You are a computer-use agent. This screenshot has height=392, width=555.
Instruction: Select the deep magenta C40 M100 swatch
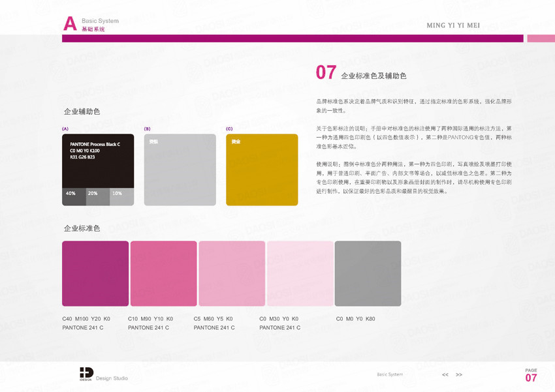click(95, 273)
